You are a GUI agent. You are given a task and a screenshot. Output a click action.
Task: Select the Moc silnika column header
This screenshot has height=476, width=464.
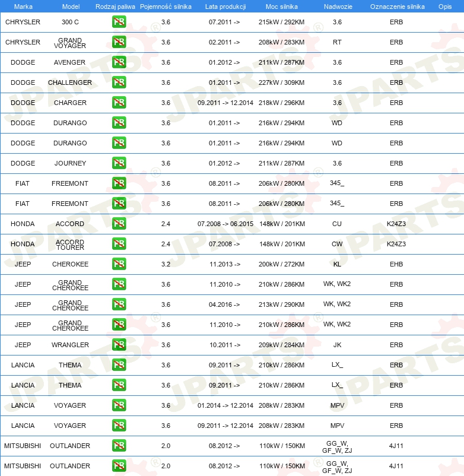click(x=282, y=7)
